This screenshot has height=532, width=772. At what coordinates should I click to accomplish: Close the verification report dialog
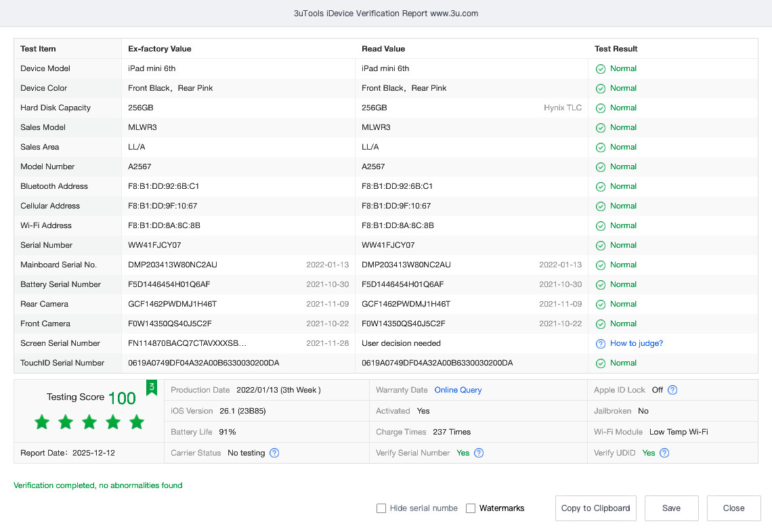tap(733, 508)
